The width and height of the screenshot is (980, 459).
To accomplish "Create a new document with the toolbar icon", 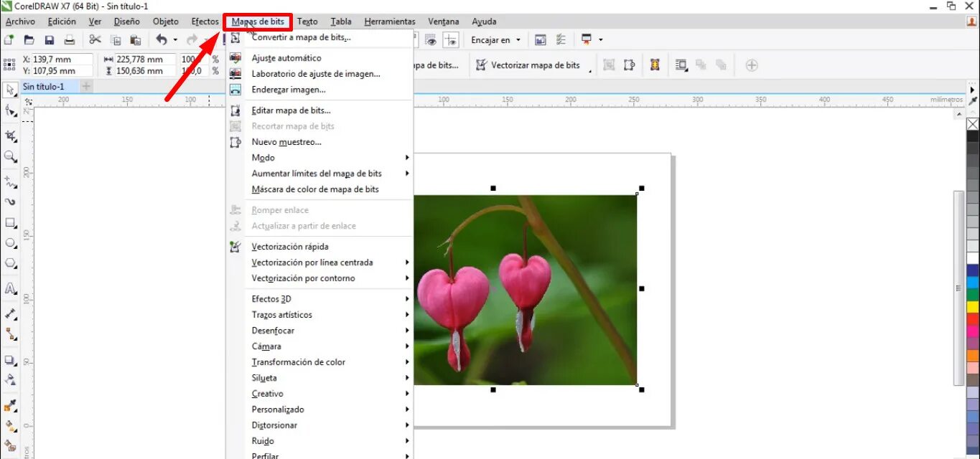I will click(x=9, y=40).
